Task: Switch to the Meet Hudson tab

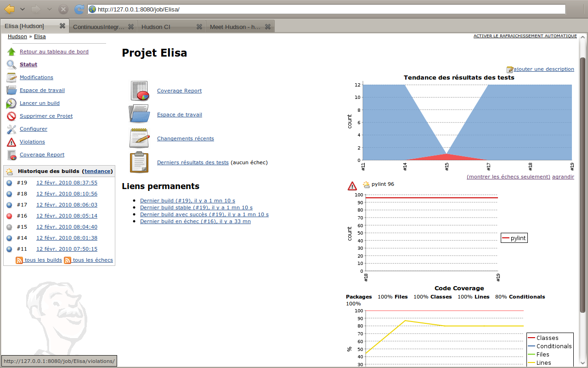Action: (x=235, y=27)
